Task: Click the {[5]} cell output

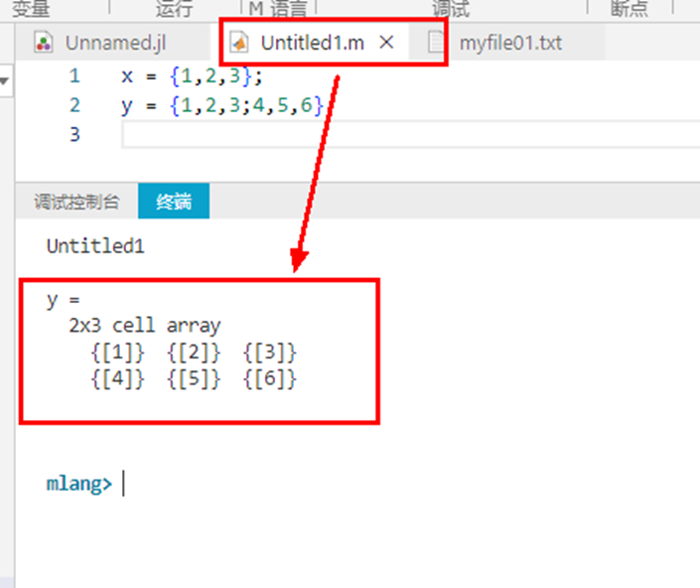Action: pos(194,379)
